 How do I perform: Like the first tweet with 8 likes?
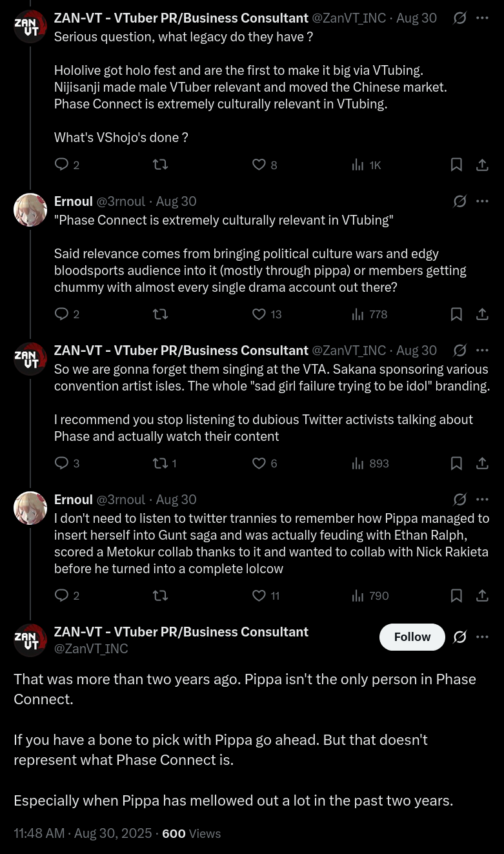(259, 165)
